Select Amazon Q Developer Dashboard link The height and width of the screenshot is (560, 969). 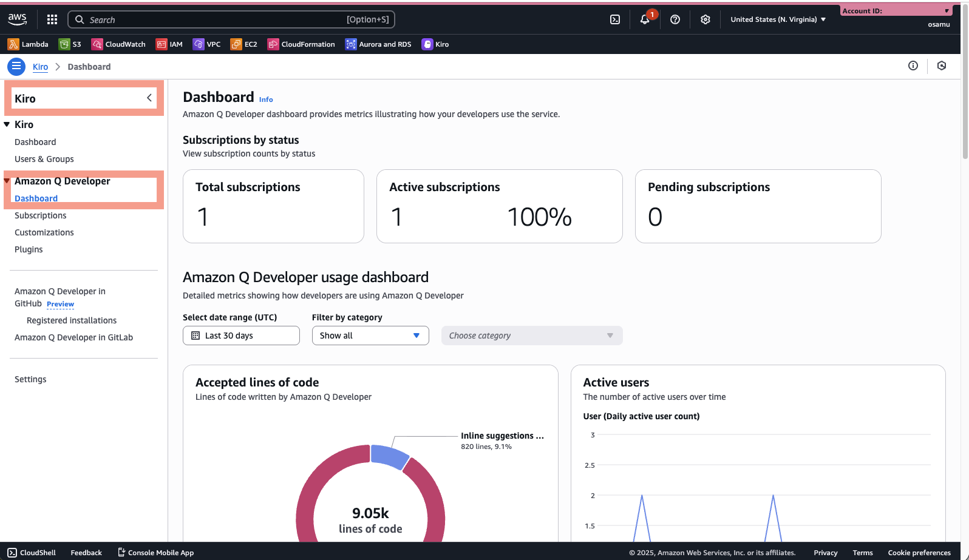click(x=36, y=198)
